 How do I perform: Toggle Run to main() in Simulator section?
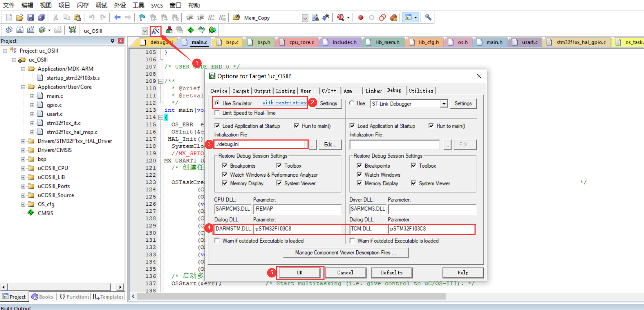point(296,126)
